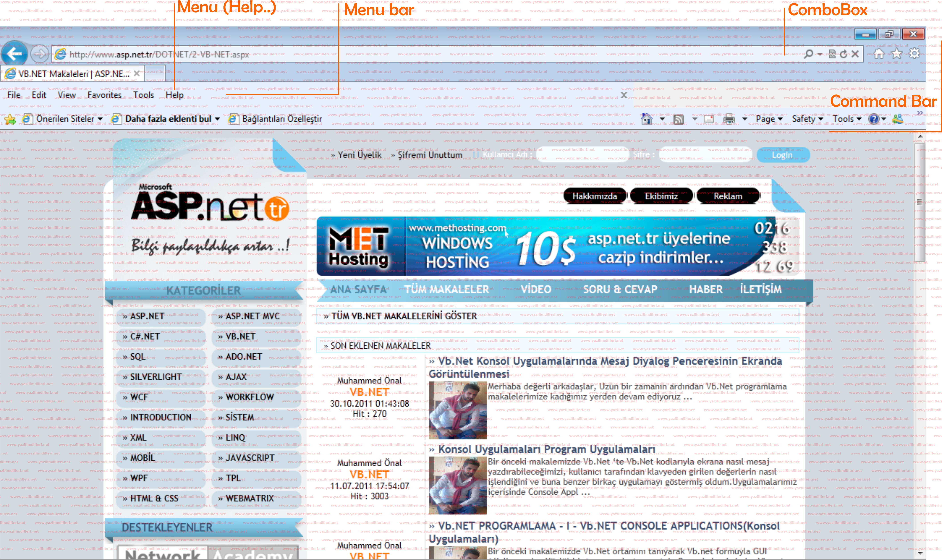Go back with the Back arrow button

pos(14,54)
